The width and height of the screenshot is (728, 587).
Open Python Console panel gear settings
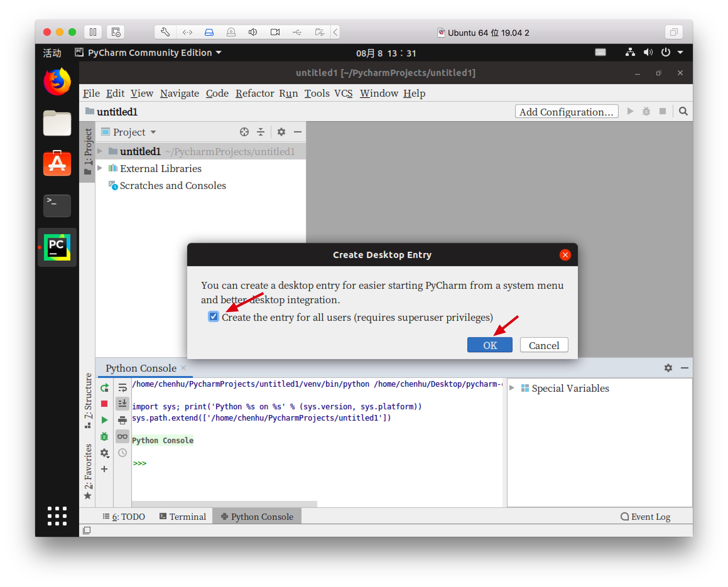coord(668,368)
